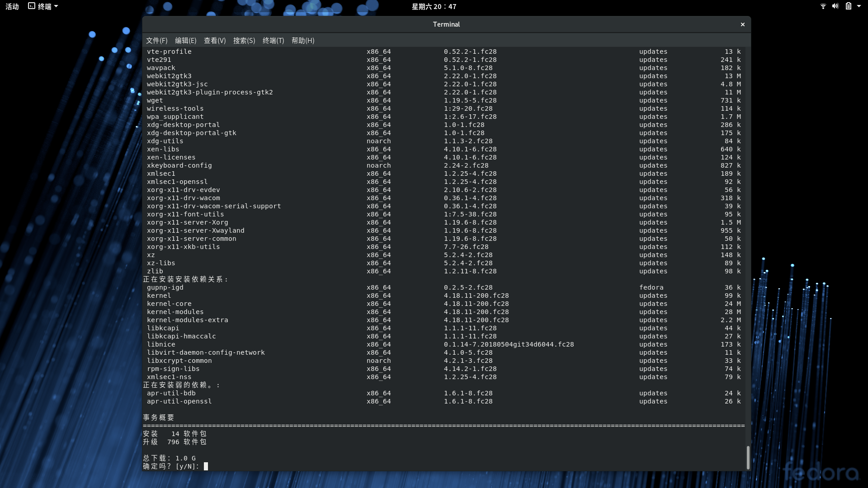
Task: Open the 帮助(H) menu
Action: [x=303, y=41]
